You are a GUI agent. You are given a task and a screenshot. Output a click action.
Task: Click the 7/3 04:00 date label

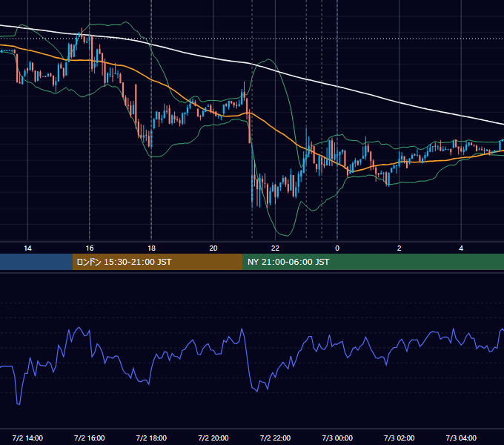point(461,438)
